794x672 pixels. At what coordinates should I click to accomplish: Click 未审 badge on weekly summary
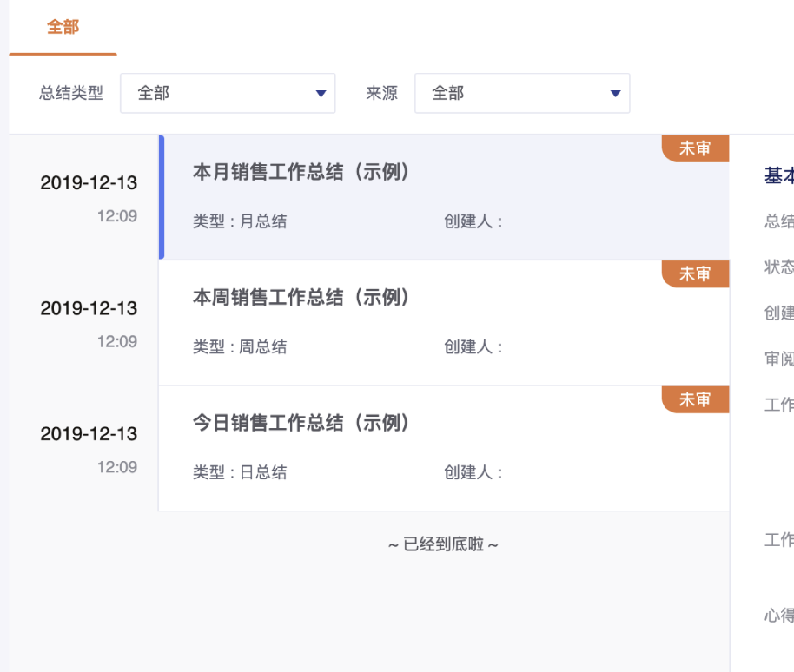point(695,273)
